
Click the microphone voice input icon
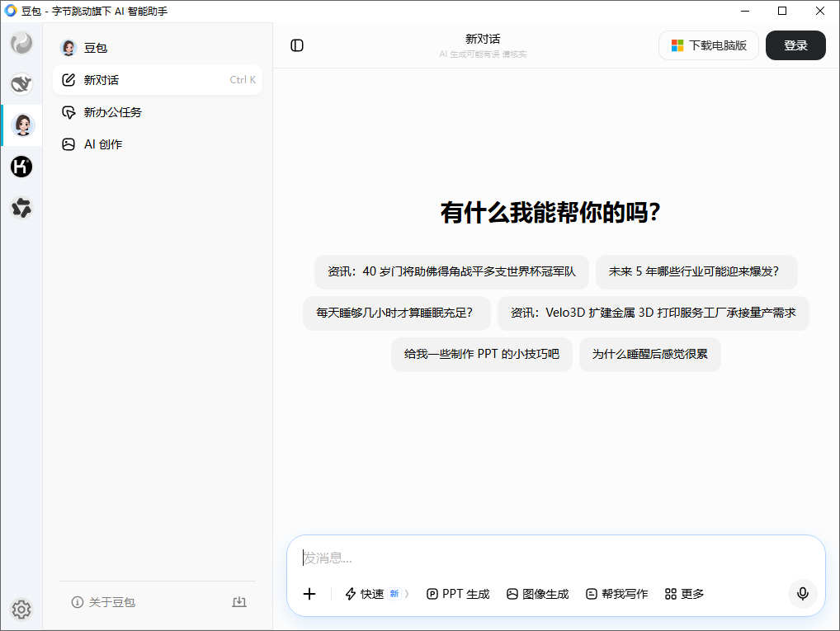point(803,594)
